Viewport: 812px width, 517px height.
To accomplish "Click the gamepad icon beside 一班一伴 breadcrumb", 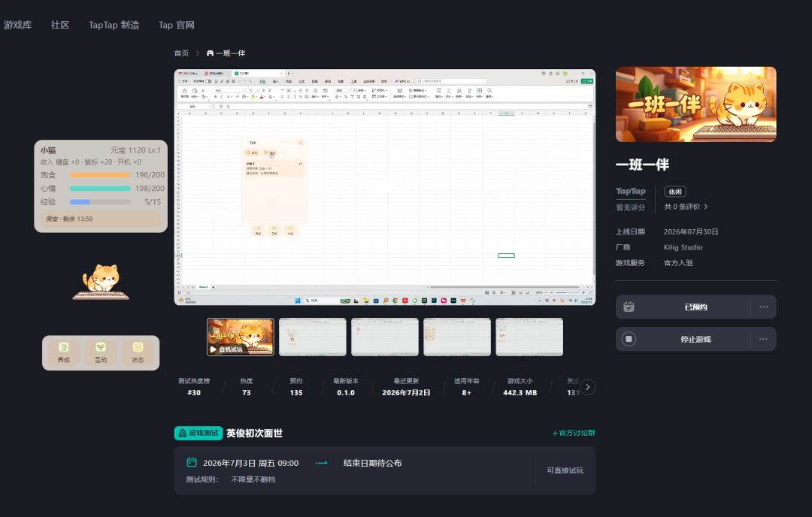I will (x=211, y=53).
